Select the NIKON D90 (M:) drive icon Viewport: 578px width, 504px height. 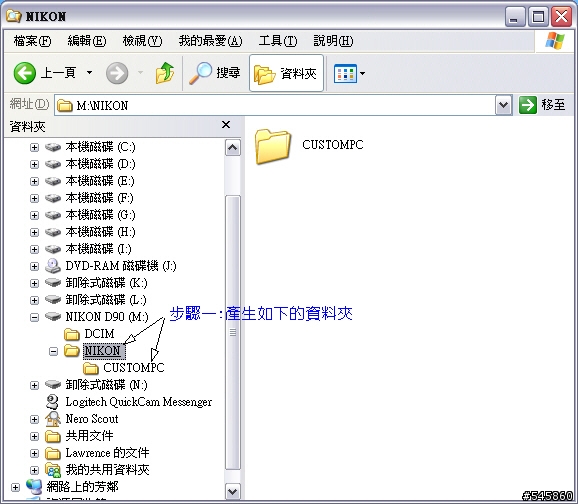53,316
